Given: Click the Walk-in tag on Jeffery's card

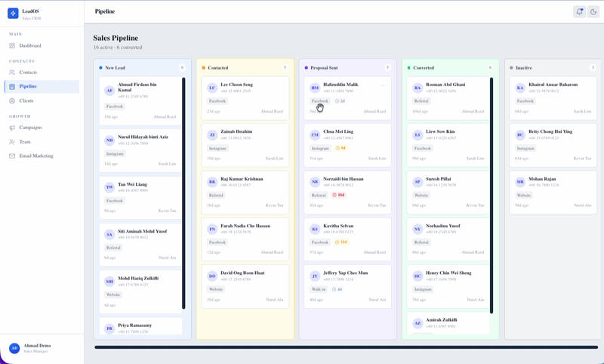Looking at the screenshot, I should tap(319, 289).
